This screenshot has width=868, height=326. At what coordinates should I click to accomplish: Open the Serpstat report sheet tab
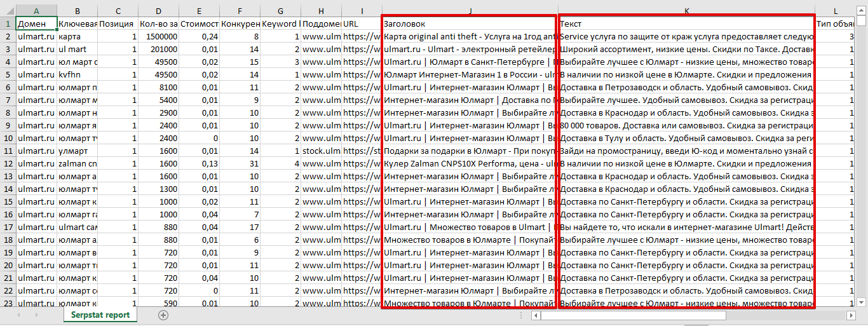[100, 315]
